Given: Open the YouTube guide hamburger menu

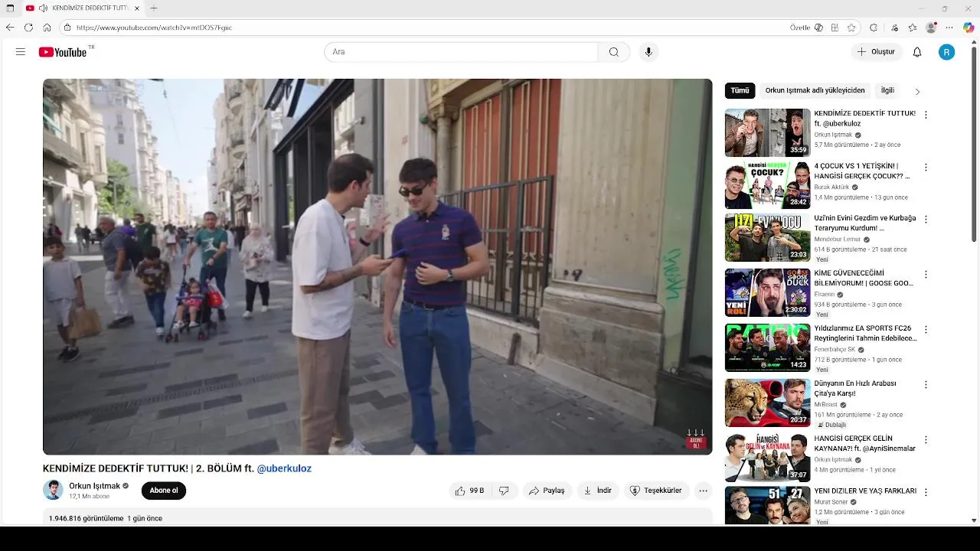Looking at the screenshot, I should pos(21,52).
